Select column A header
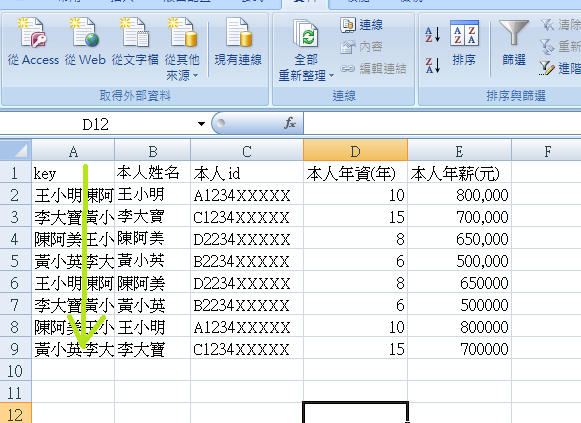The width and height of the screenshot is (581, 423). tap(73, 151)
